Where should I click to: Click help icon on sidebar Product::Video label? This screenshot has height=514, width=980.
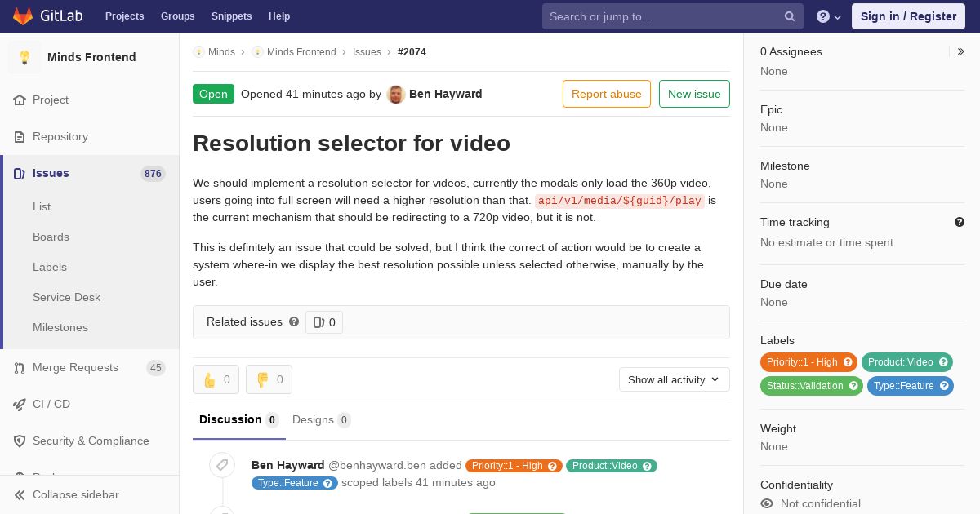coord(943,362)
